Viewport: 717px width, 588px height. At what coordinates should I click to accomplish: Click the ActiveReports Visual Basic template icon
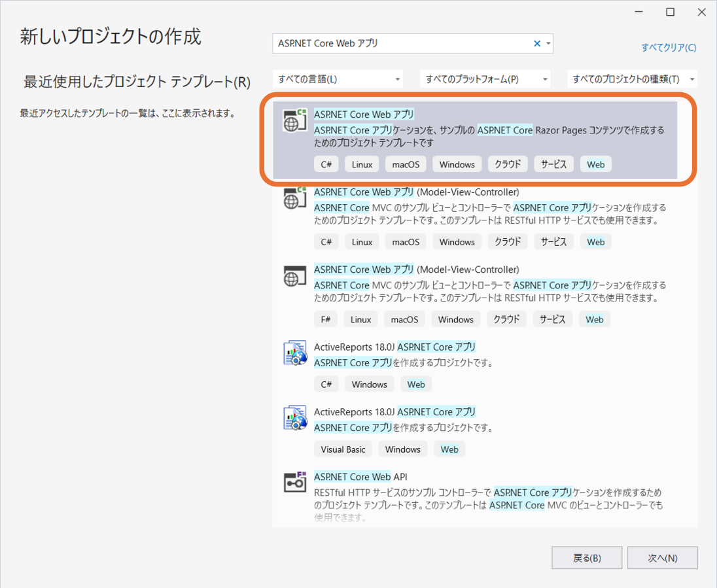[294, 418]
